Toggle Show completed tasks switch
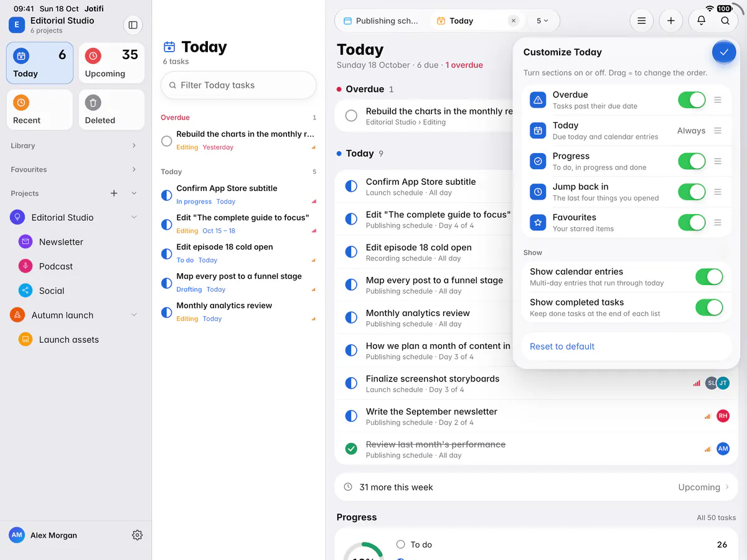 point(709,307)
